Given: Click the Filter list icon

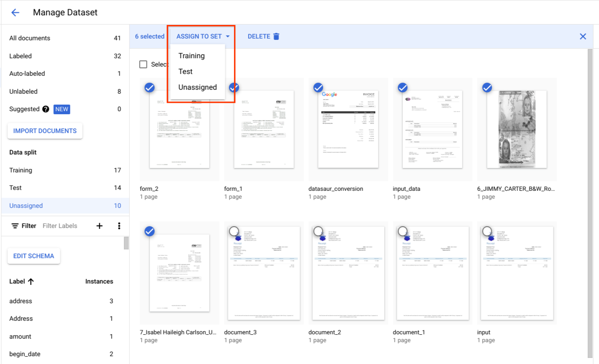Looking at the screenshot, I should (15, 226).
